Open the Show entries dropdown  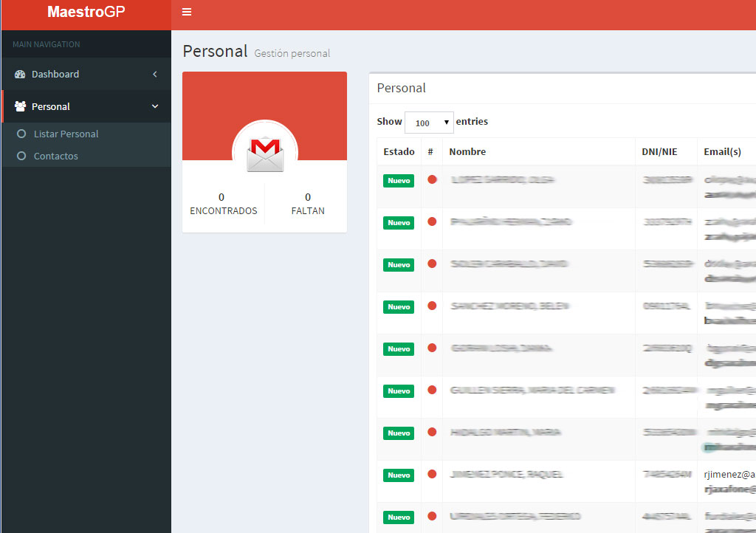[x=429, y=123]
